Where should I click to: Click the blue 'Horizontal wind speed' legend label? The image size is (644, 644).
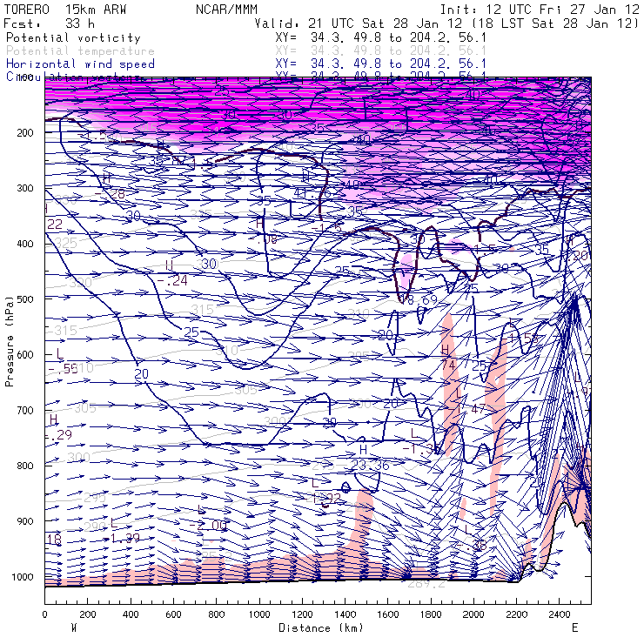80,64
